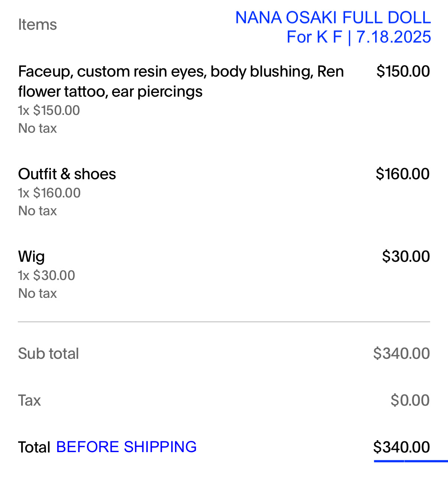This screenshot has height=480, width=448.
Task: Click No tax under Wig
Action: [x=38, y=293]
